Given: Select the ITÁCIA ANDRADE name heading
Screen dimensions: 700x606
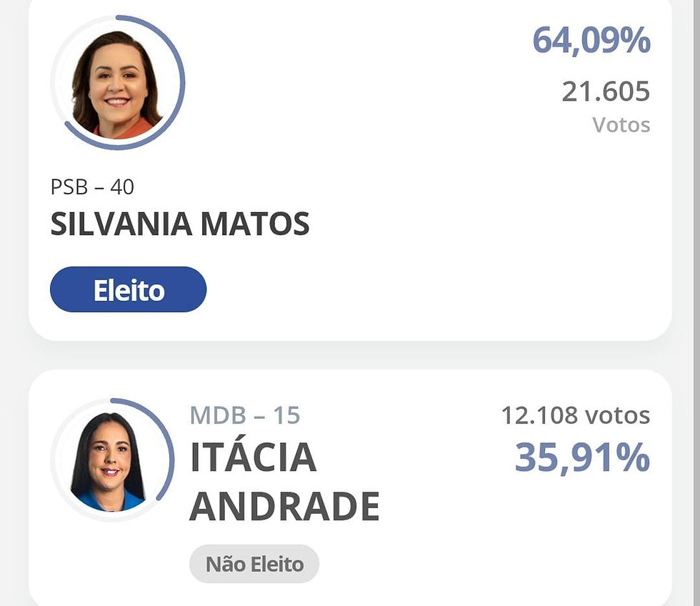Looking at the screenshot, I should click(x=285, y=482).
